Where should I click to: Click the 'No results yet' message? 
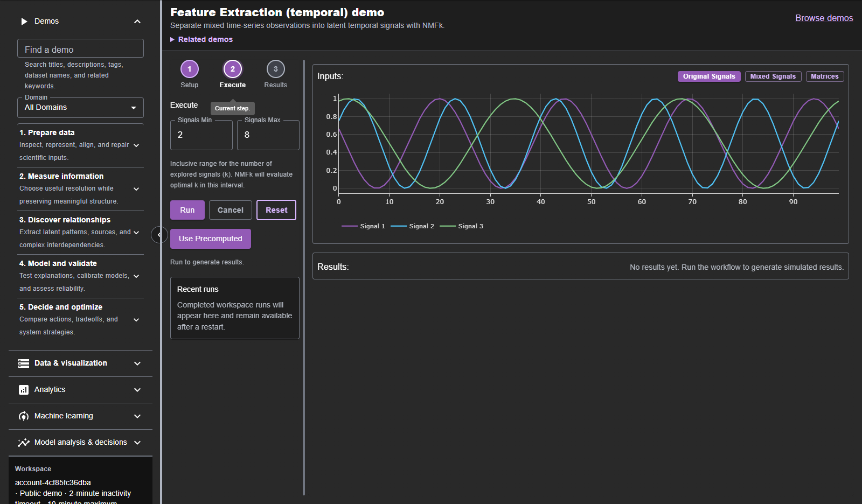click(736, 267)
